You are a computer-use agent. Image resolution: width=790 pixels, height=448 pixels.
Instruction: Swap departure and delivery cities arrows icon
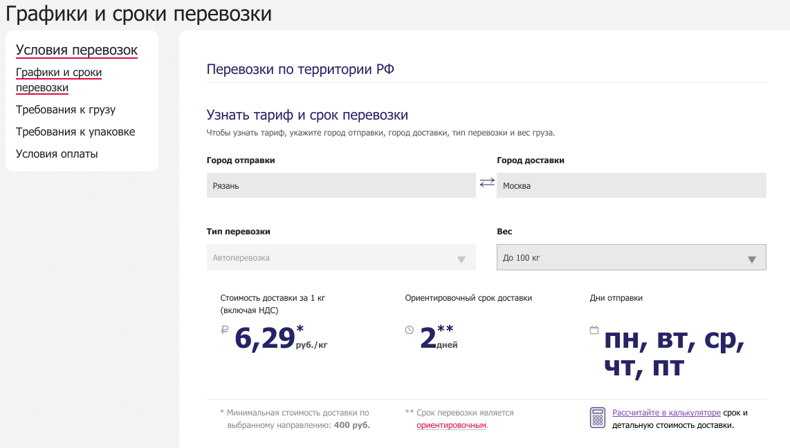click(x=487, y=182)
